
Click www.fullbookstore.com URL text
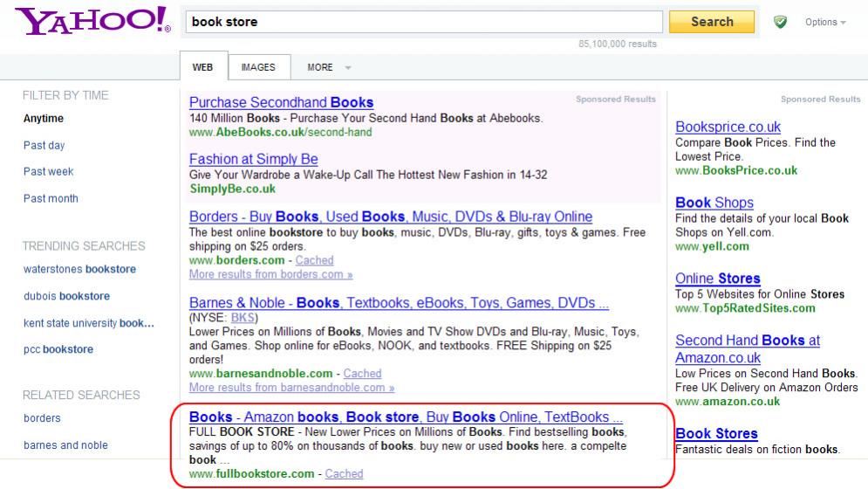pyautogui.click(x=252, y=474)
